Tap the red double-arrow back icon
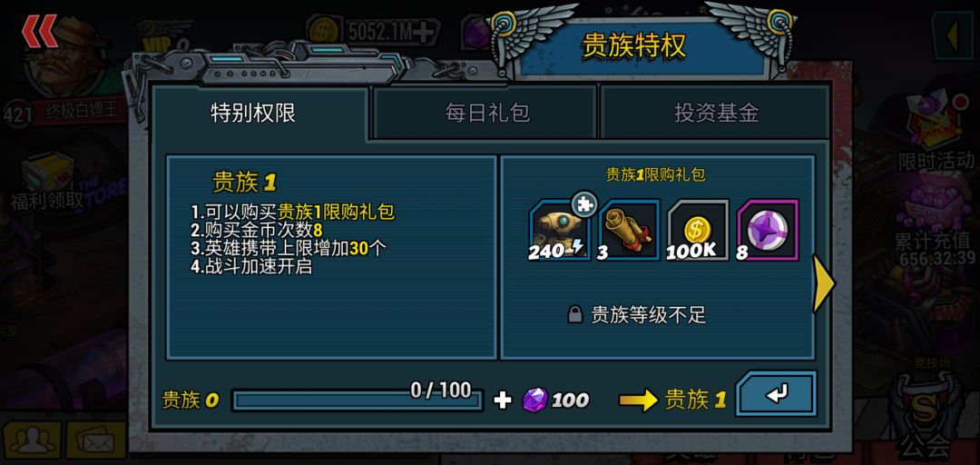This screenshot has height=465, width=980. 40,31
